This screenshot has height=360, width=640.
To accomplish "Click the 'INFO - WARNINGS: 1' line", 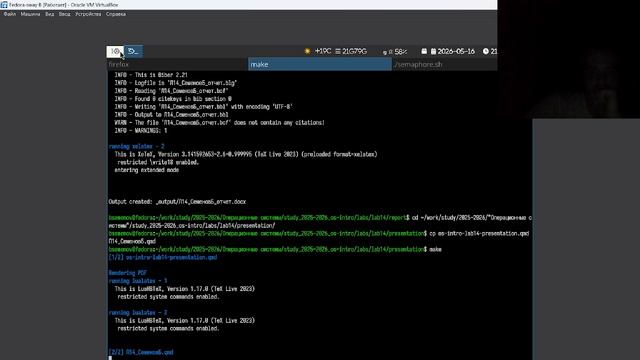I will point(141,131).
